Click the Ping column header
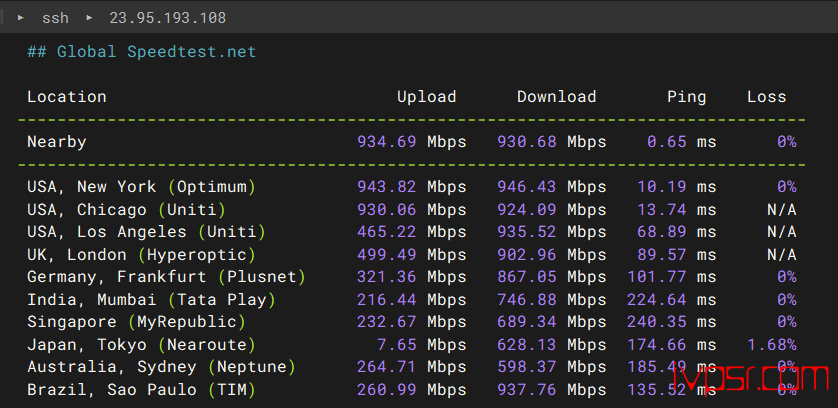The height and width of the screenshot is (408, 838). [x=686, y=97]
